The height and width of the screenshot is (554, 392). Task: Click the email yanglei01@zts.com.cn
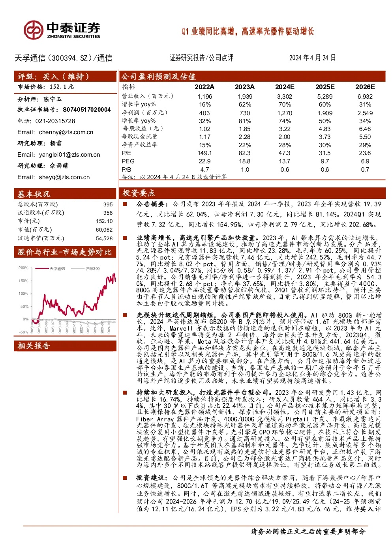coord(69,155)
